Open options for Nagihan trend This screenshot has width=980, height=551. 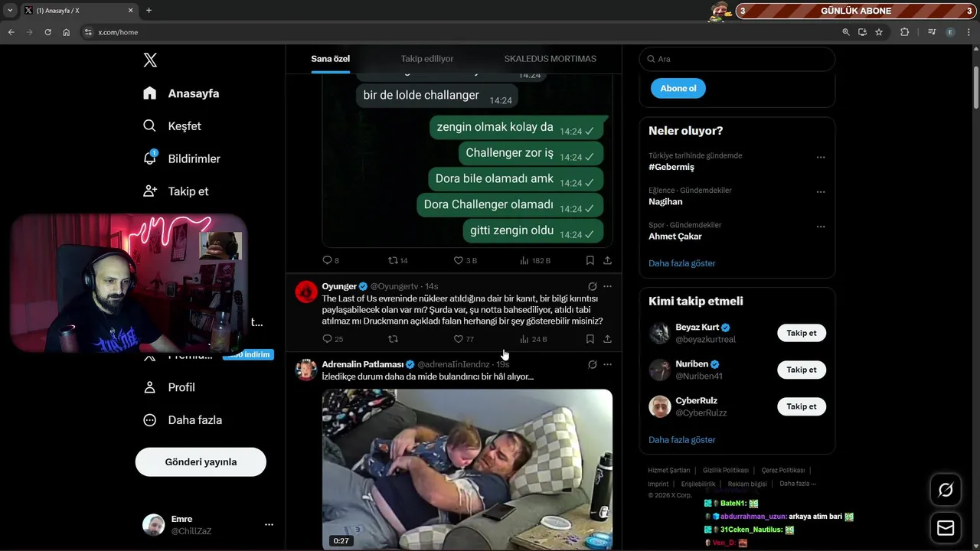coord(821,192)
